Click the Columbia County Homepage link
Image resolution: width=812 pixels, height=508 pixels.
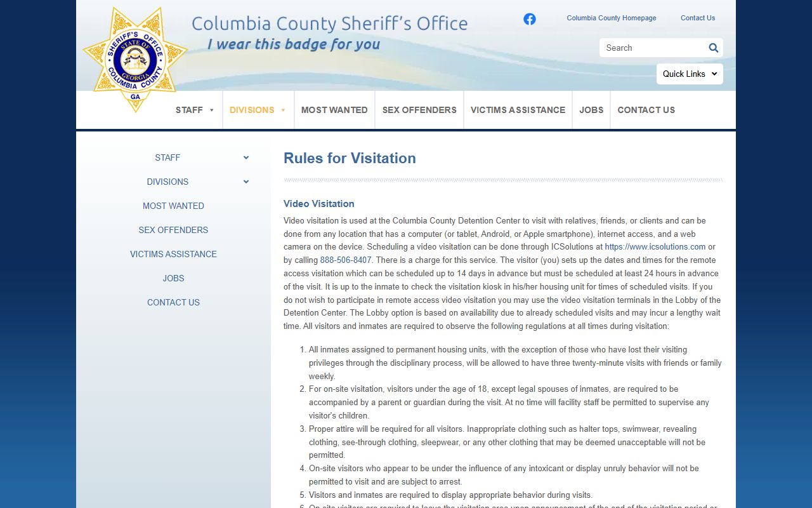coord(612,18)
